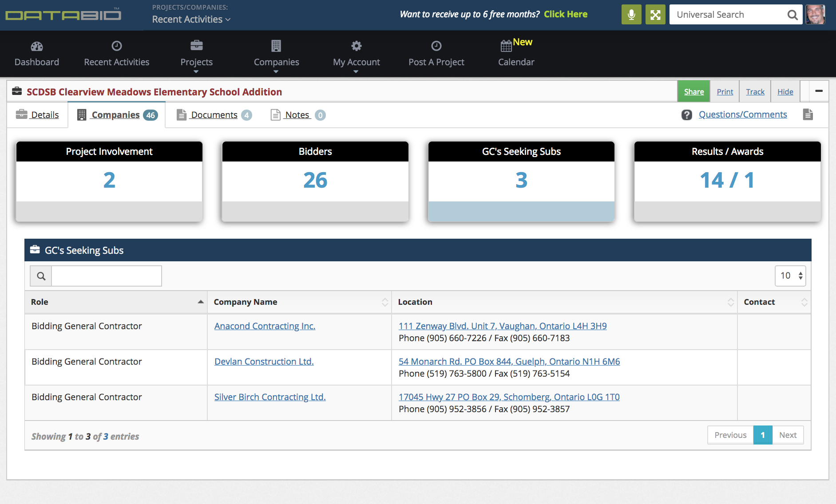
Task: Click the Bidders count 26
Action: click(x=315, y=180)
